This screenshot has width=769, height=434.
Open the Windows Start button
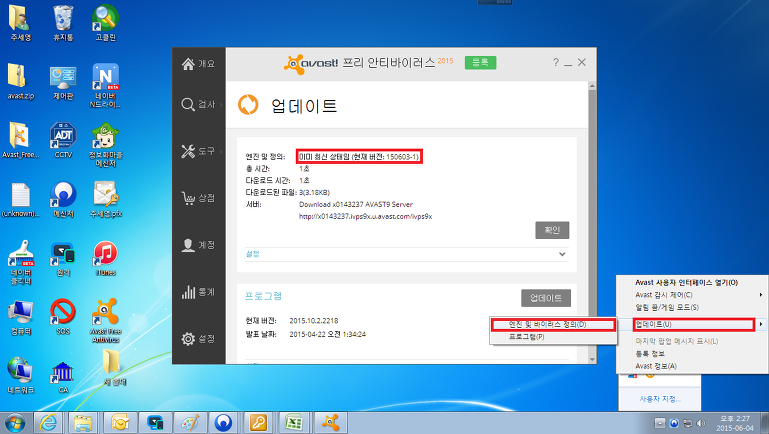14,423
